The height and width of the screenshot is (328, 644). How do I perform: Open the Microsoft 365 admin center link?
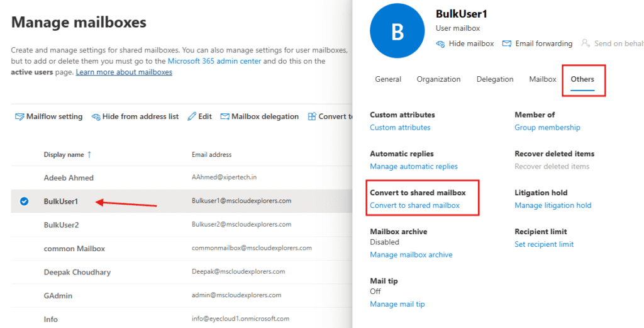tap(214, 61)
